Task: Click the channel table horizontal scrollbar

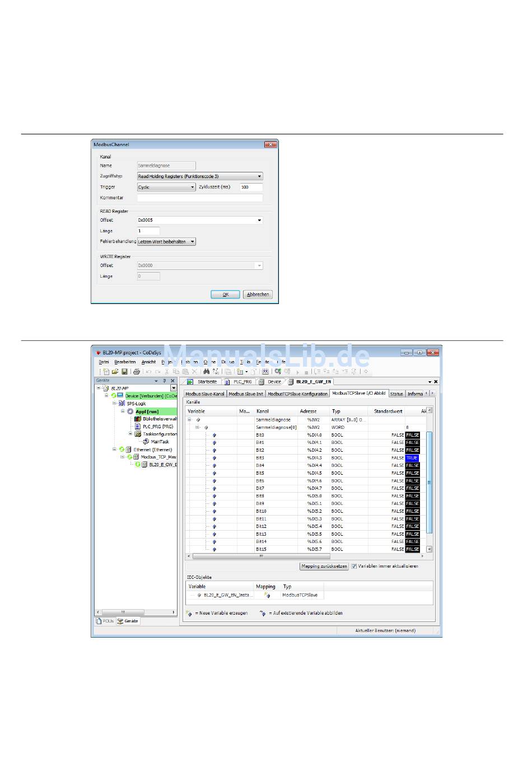Action: 261,556
